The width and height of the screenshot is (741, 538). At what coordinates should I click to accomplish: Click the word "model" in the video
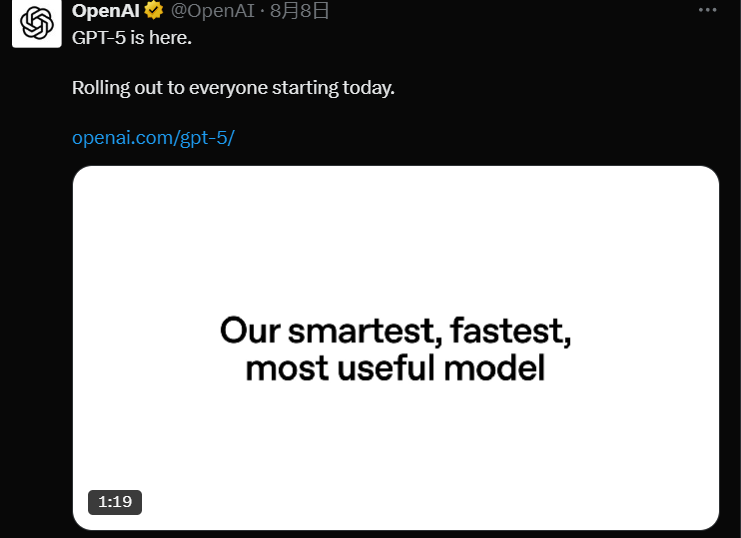tap(495, 368)
